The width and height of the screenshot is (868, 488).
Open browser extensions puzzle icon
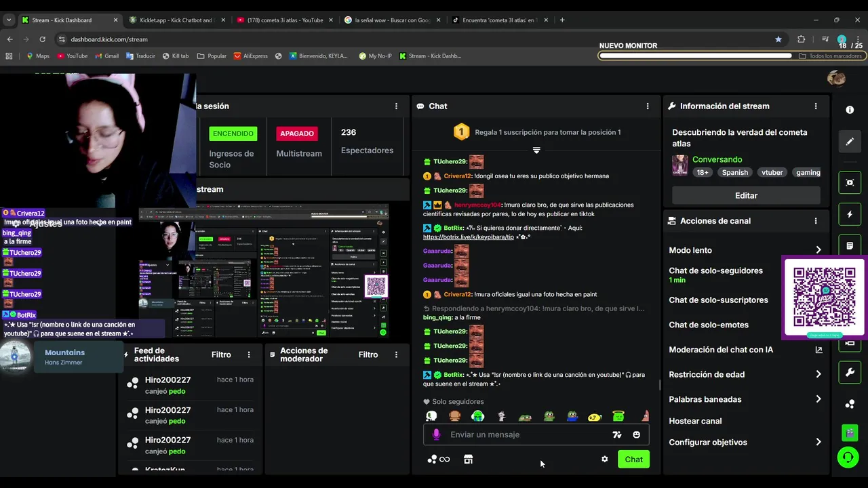(801, 39)
